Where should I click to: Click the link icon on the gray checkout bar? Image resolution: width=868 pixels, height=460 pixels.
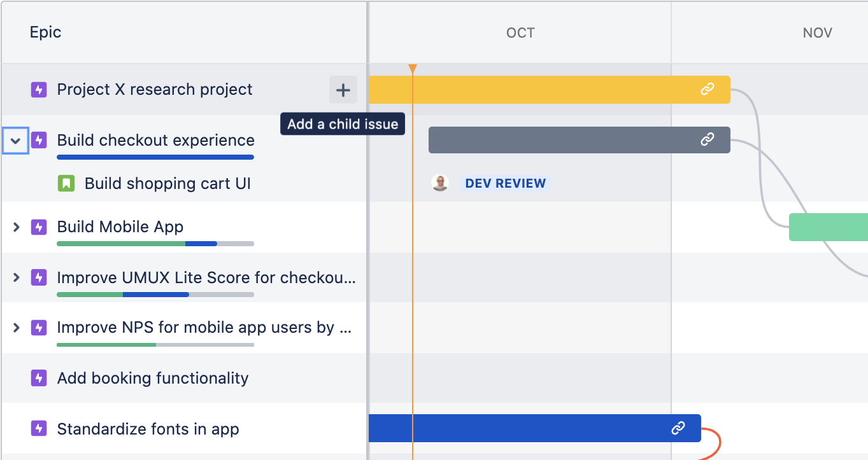(708, 140)
